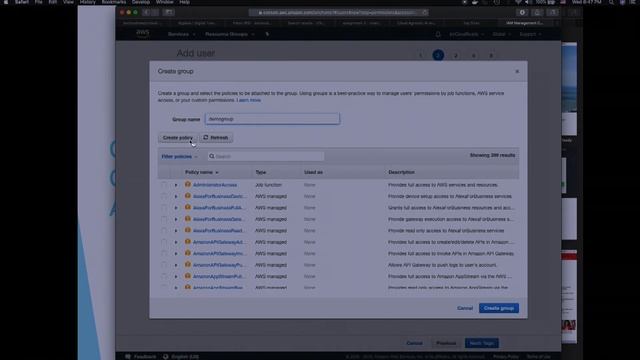Click the Group name input field
Image resolution: width=640 pixels, height=360 pixels.
(272, 119)
